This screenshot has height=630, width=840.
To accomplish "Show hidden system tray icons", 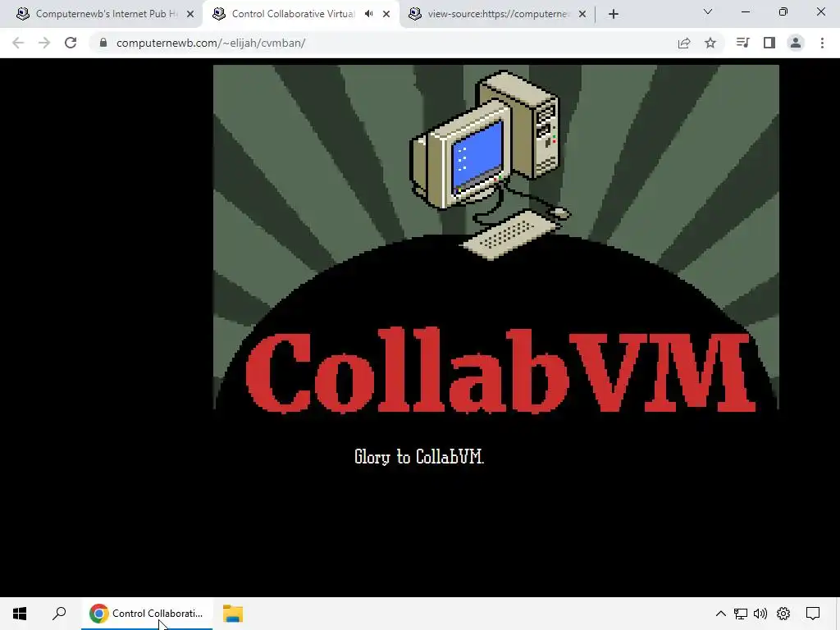I will tap(720, 614).
